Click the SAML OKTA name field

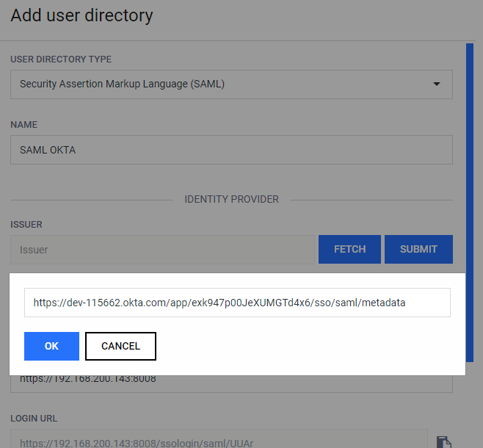(x=231, y=150)
